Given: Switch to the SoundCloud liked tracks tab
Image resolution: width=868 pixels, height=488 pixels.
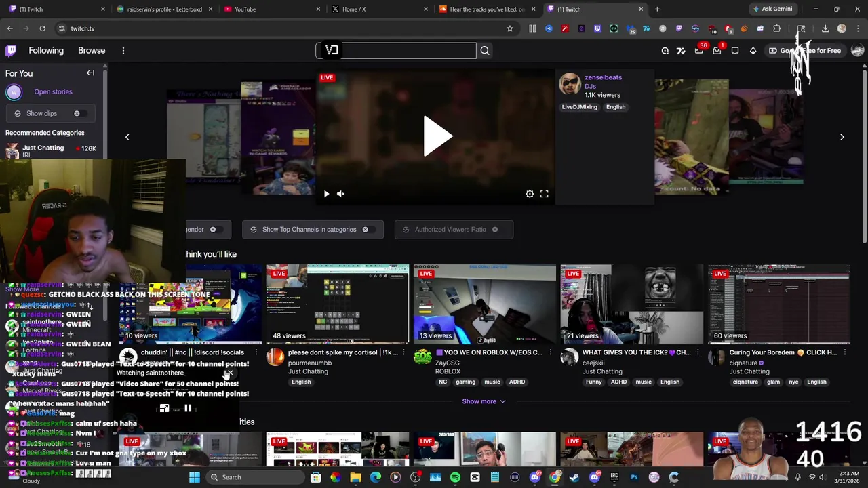Looking at the screenshot, I should click(487, 9).
